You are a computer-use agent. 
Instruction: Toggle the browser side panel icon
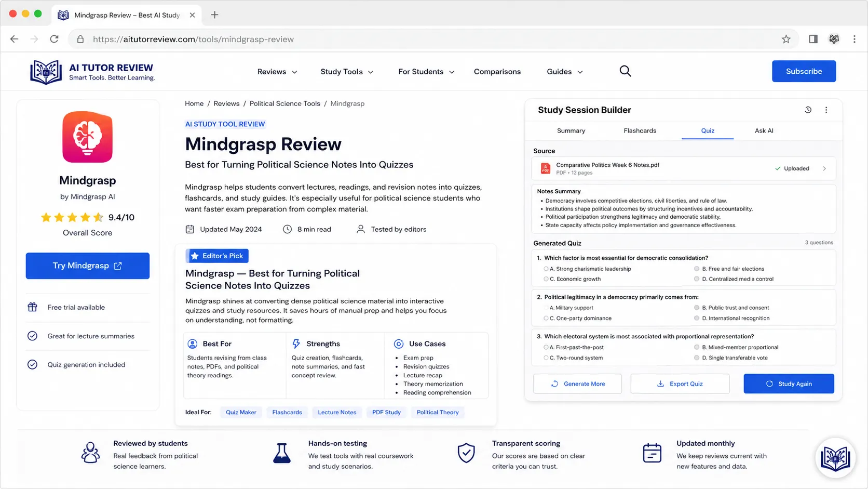(813, 39)
